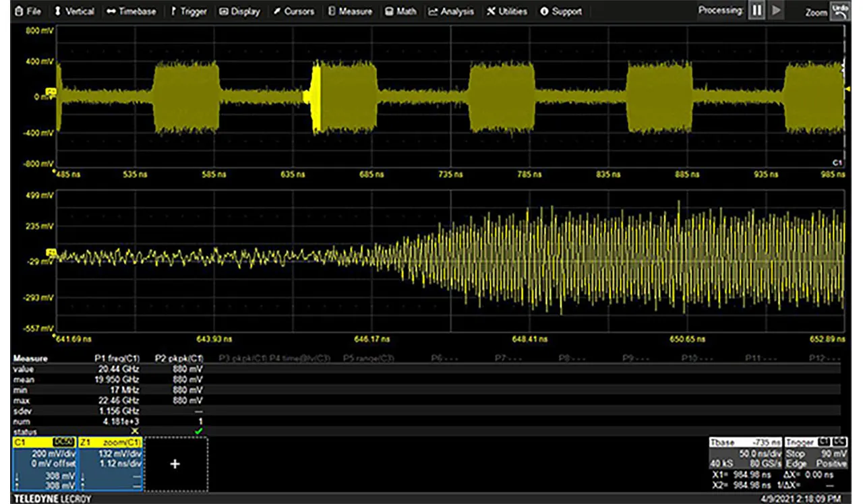Click the Undo zoom icon

[840, 11]
